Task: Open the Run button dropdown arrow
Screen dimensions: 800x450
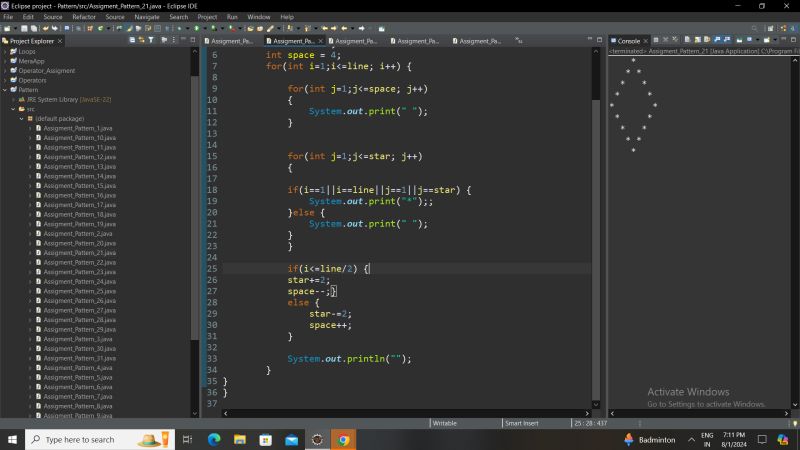Action: (205, 29)
